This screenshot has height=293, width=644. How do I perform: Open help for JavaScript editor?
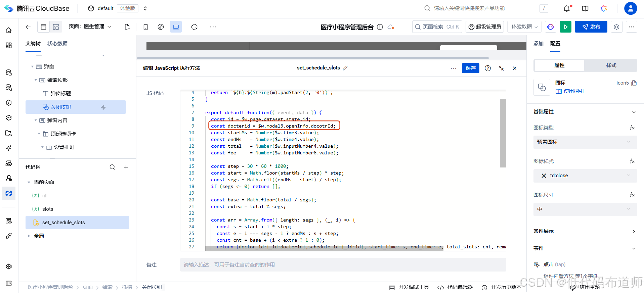488,68
